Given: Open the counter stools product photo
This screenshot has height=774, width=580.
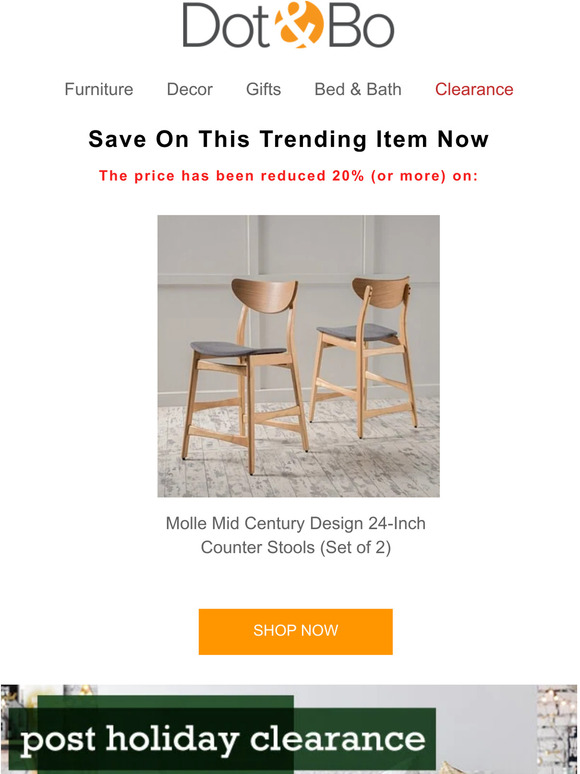Looking at the screenshot, I should tap(299, 356).
